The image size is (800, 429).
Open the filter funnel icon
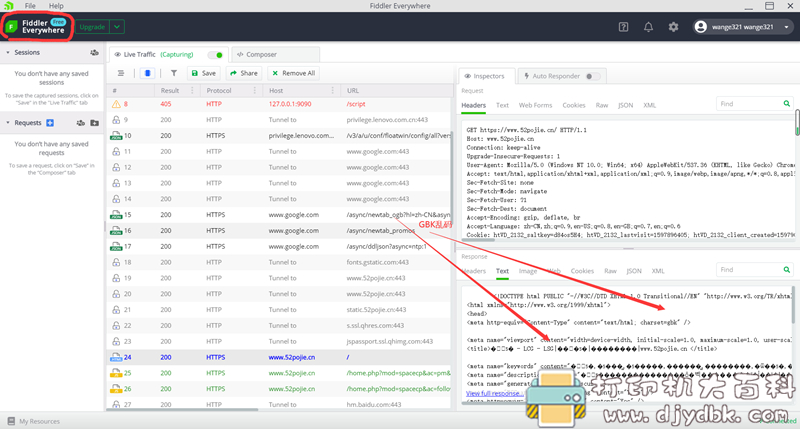tap(174, 73)
